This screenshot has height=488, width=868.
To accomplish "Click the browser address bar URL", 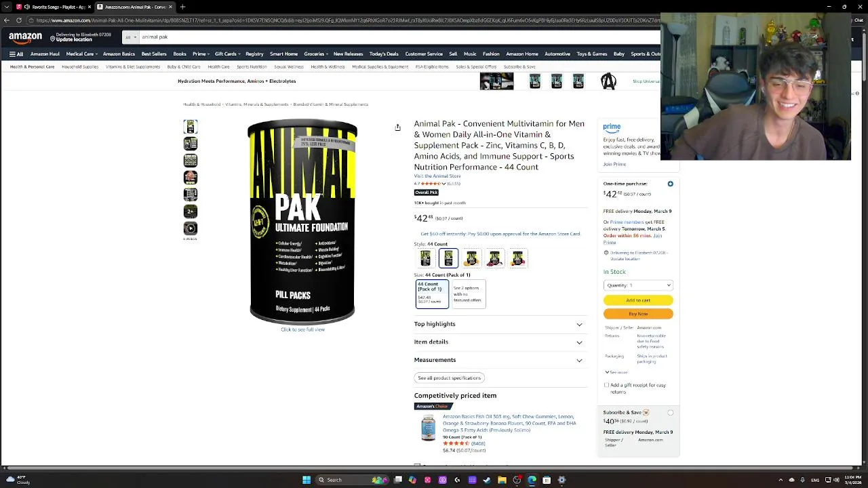I will 347,20.
